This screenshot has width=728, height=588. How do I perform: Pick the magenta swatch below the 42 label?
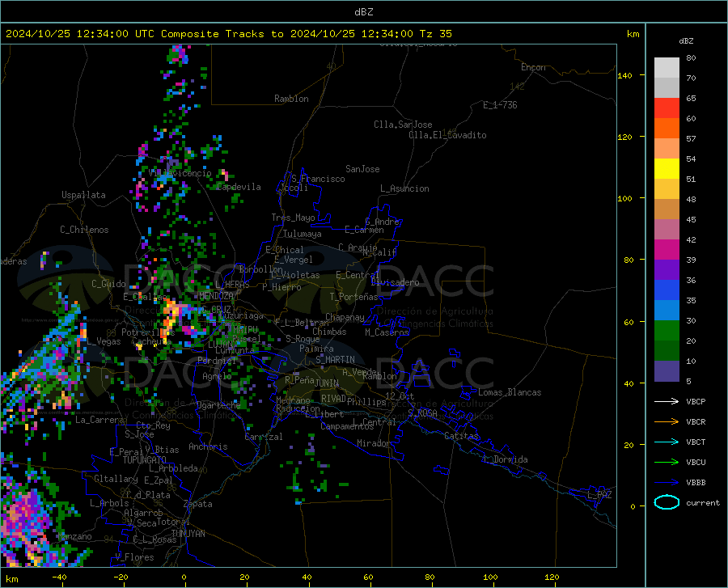tap(667, 250)
